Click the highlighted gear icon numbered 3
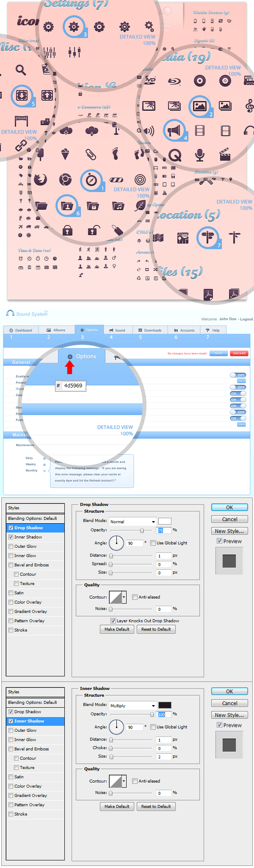 [x=74, y=27]
